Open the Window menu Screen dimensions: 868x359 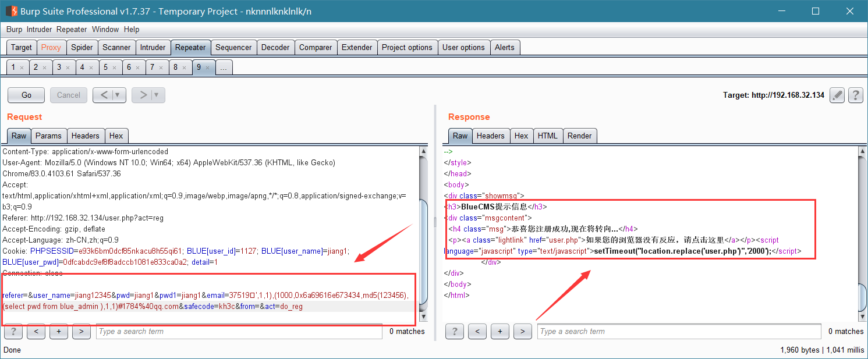coord(105,29)
